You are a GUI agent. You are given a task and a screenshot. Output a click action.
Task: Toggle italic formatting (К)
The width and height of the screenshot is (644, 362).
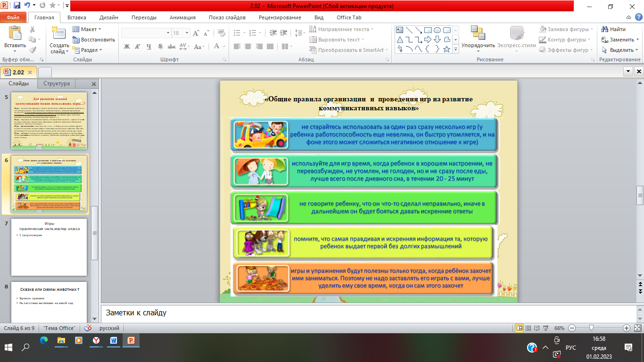click(137, 46)
